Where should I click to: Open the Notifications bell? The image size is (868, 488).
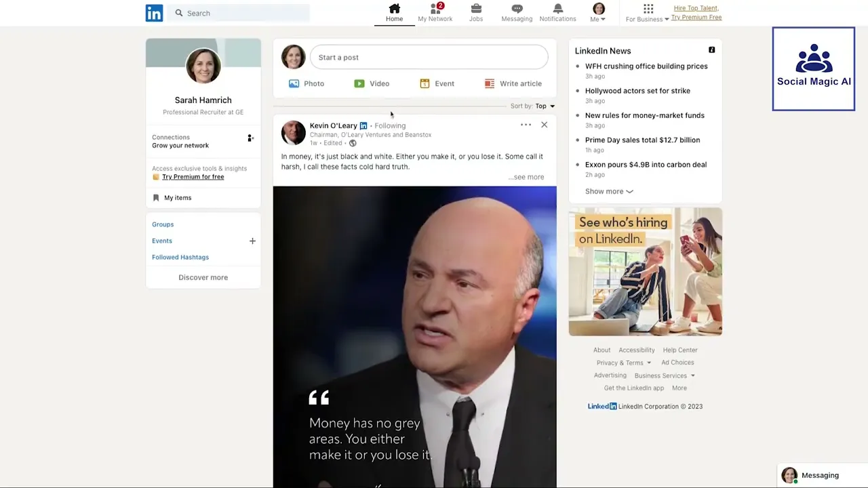coord(557,12)
